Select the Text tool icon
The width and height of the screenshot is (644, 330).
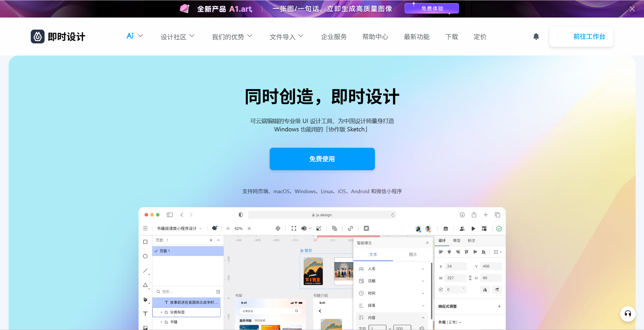pos(145,314)
